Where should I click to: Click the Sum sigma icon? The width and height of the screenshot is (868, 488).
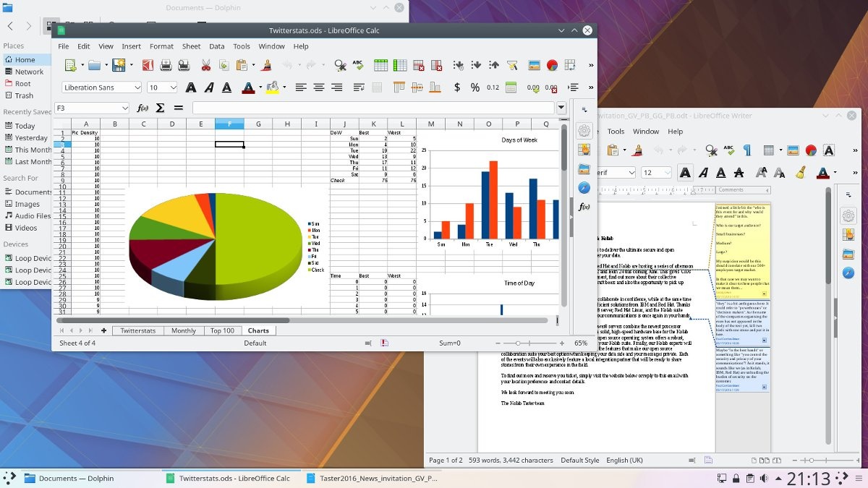coord(160,108)
